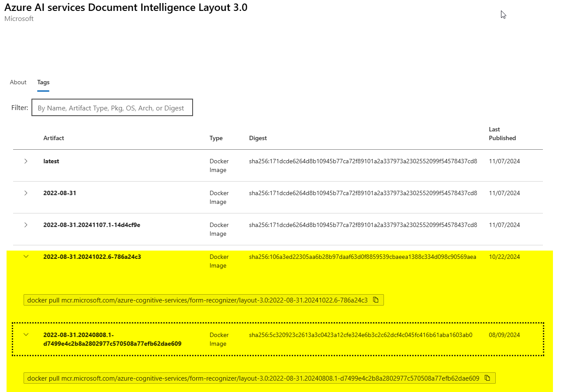Click the docker pull text for layout-3.0:2022-08-31.20240808.1

coord(253,378)
